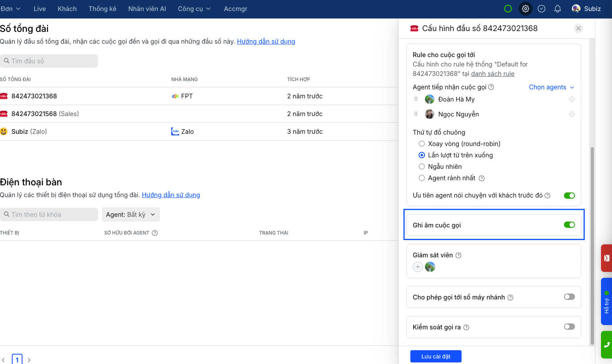This screenshot has width=612, height=364.
Task: Go to the Thống kê tab
Action: [x=102, y=9]
